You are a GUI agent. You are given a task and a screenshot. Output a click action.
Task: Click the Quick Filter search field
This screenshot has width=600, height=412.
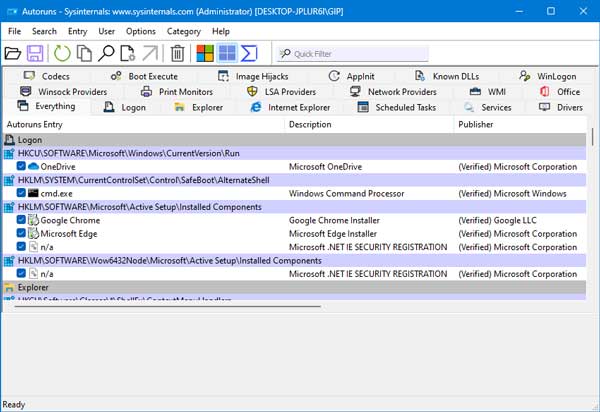(x=352, y=54)
